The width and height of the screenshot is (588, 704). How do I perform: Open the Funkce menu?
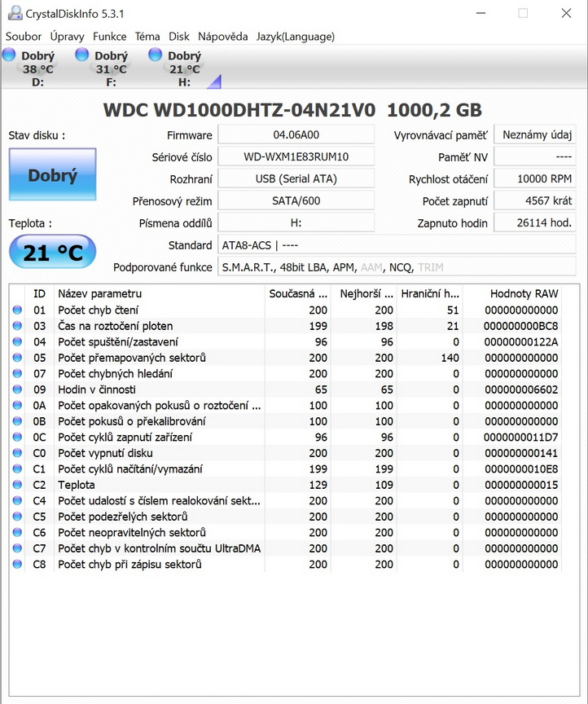pyautogui.click(x=109, y=37)
